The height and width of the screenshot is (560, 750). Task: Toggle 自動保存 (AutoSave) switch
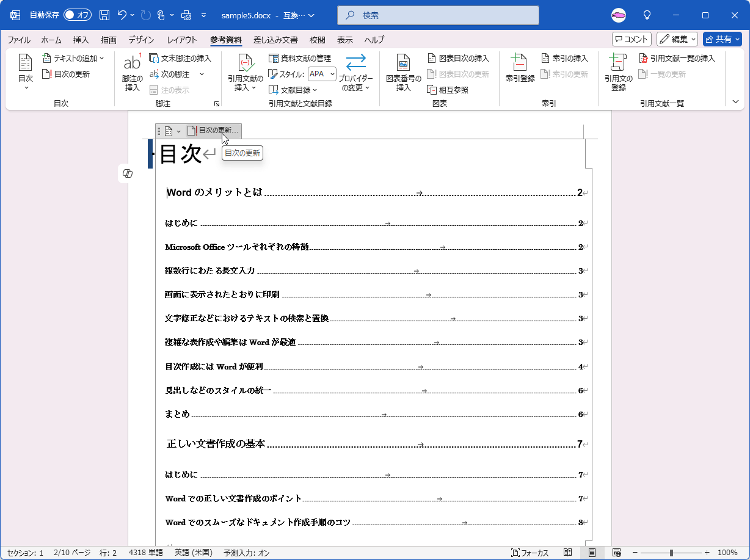click(78, 15)
